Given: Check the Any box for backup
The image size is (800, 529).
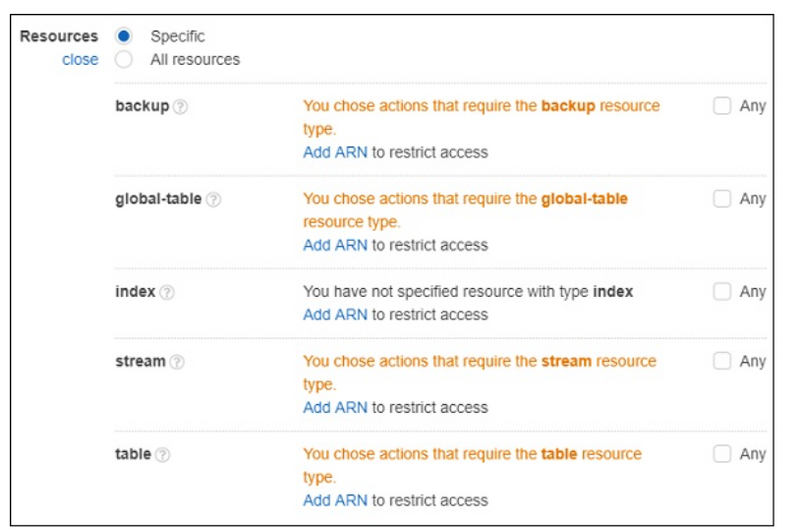Looking at the screenshot, I should click(722, 106).
